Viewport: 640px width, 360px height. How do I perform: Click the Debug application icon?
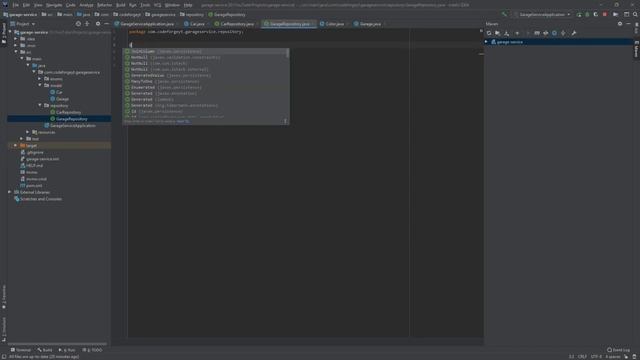[x=587, y=14]
